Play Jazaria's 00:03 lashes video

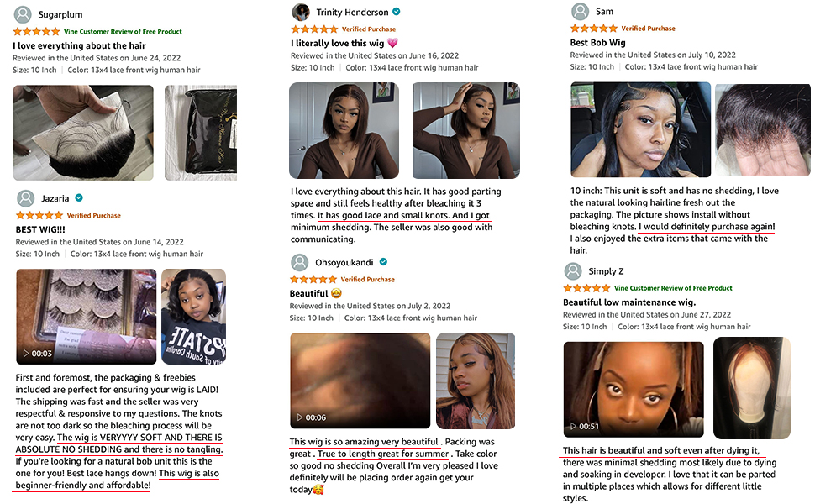[87, 317]
